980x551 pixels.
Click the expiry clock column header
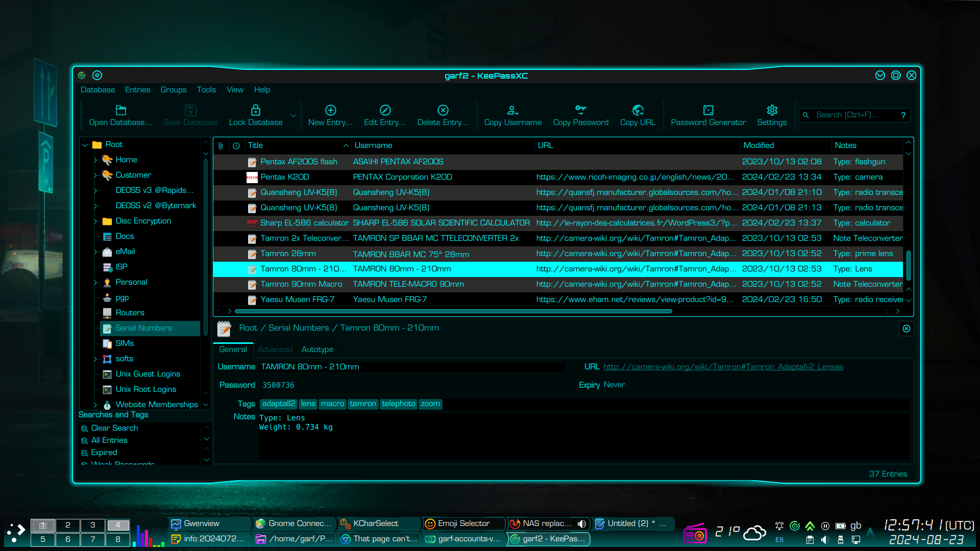click(x=236, y=145)
